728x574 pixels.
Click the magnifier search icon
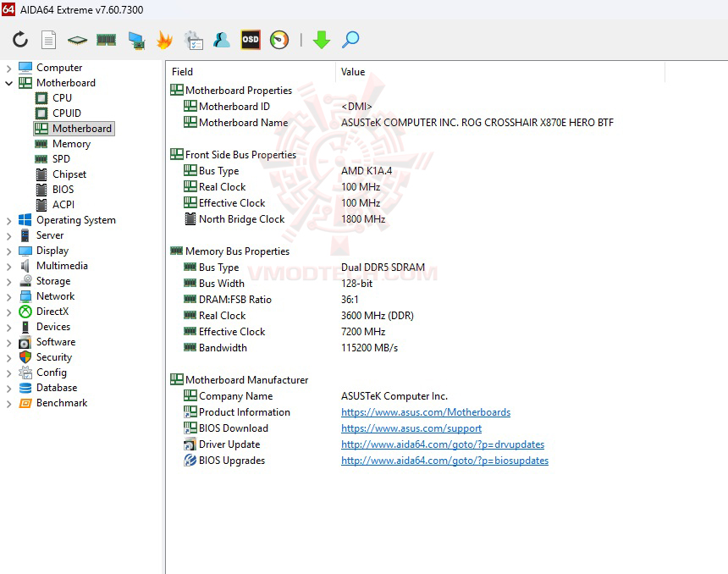pos(350,40)
